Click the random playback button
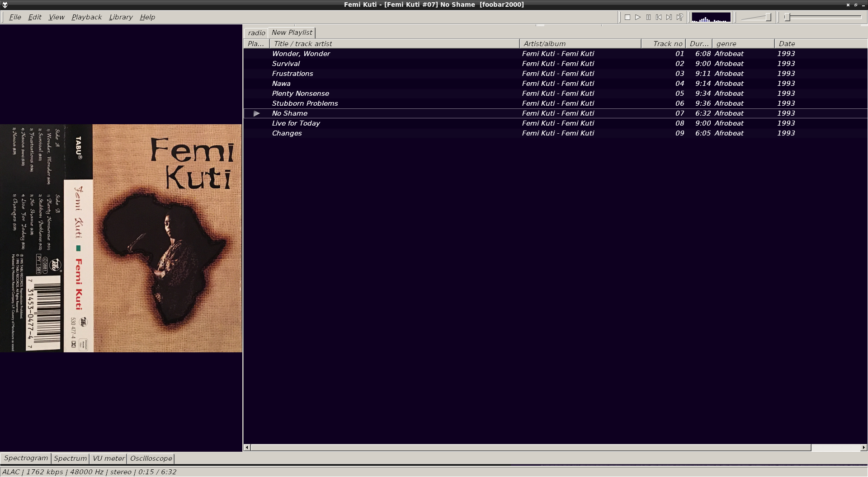The width and height of the screenshot is (868, 477). pyautogui.click(x=679, y=17)
